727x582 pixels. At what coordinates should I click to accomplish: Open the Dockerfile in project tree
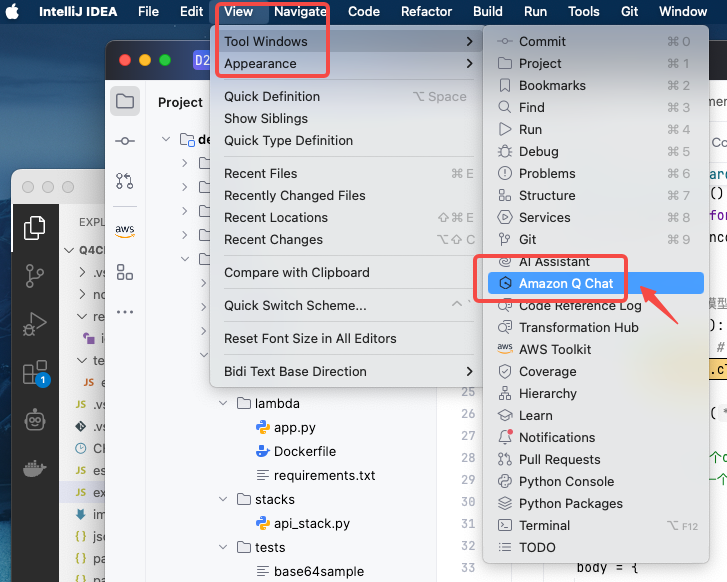[x=296, y=452]
